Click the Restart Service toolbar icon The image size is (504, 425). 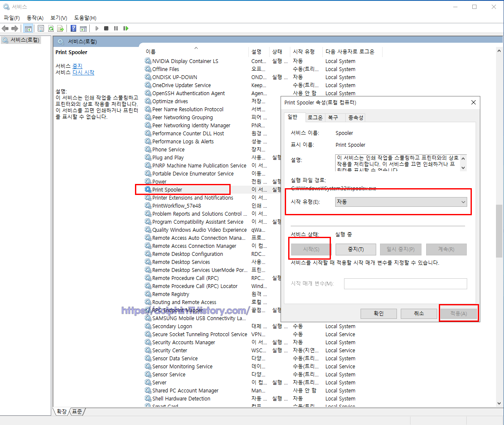coord(126,29)
